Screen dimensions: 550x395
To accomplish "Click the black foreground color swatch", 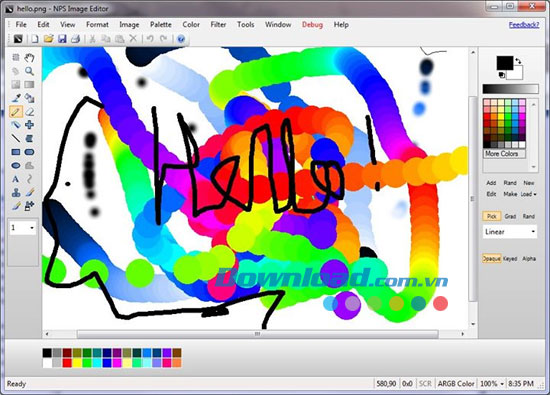I will [505, 63].
